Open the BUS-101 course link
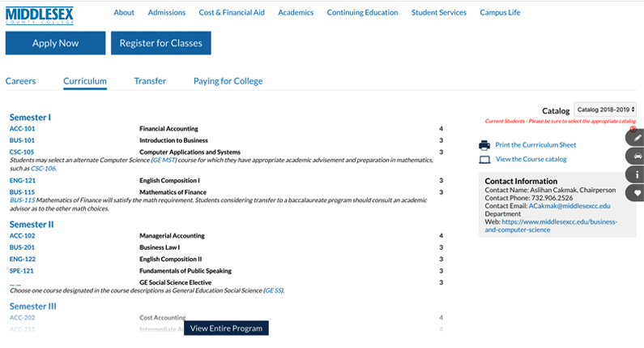Image resolution: width=644 pixels, height=348 pixels. click(x=22, y=140)
